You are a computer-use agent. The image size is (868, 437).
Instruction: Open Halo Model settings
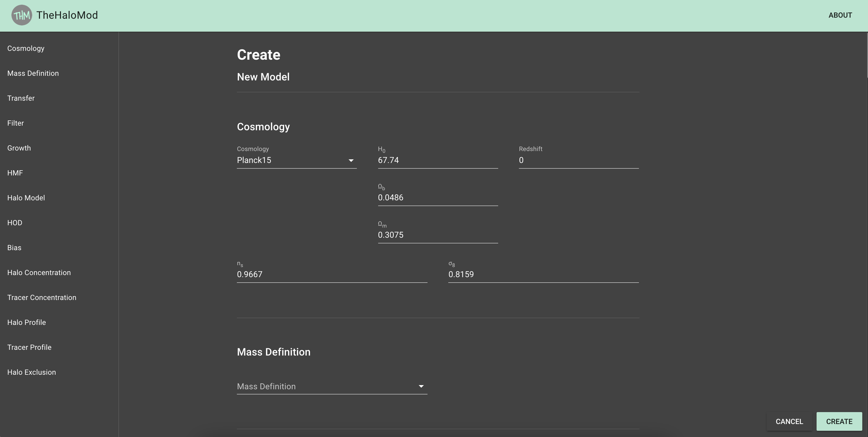(x=26, y=198)
